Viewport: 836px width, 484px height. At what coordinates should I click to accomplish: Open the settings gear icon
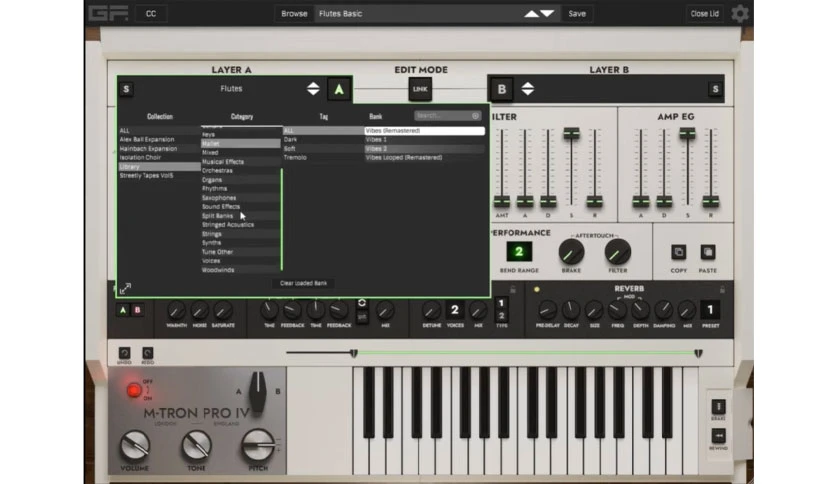click(740, 13)
